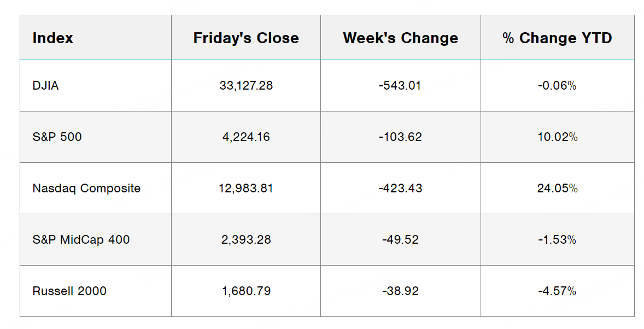Select the DJIA row label
The width and height of the screenshot is (644, 329).
[x=45, y=86]
